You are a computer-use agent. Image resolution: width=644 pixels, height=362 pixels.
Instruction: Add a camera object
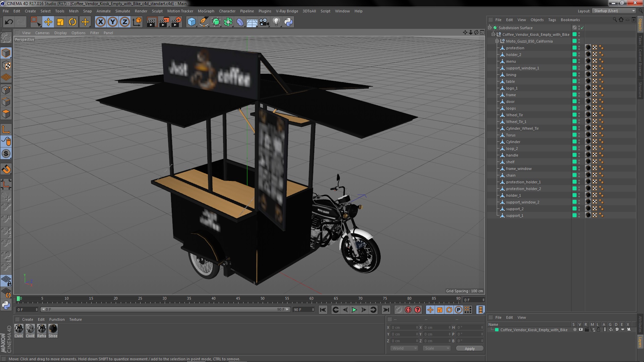pyautogui.click(x=264, y=22)
